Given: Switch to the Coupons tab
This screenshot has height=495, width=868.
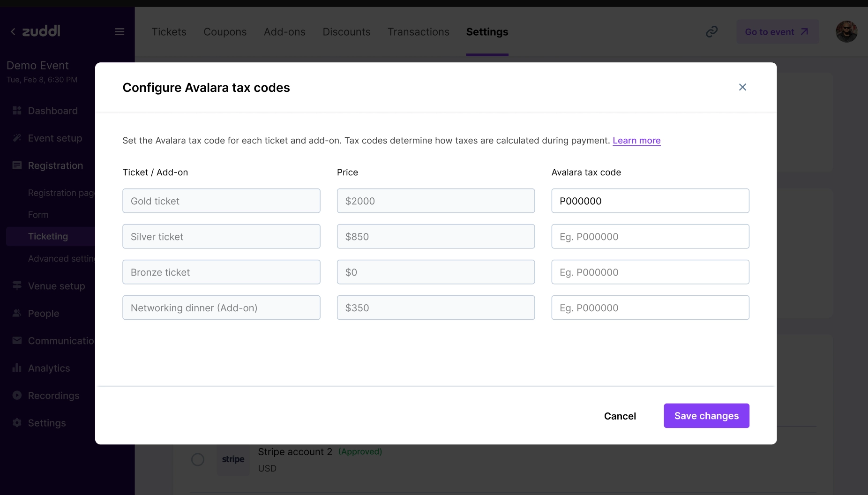Looking at the screenshot, I should [225, 32].
